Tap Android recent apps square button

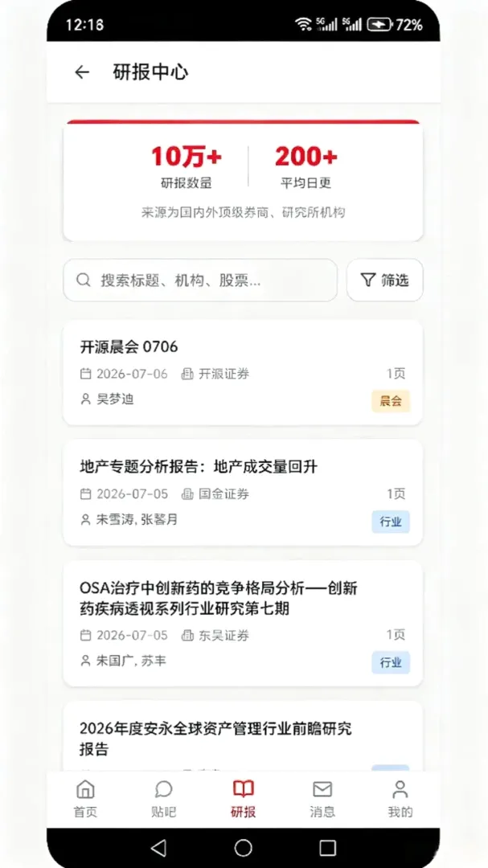pyautogui.click(x=328, y=848)
